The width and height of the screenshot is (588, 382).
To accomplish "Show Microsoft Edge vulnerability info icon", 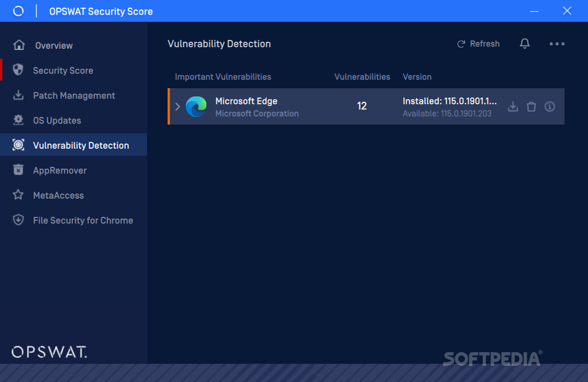I will click(550, 107).
